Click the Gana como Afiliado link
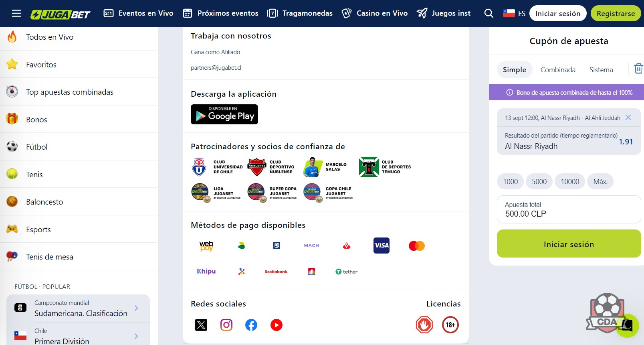Image resolution: width=644 pixels, height=345 pixels. [215, 52]
